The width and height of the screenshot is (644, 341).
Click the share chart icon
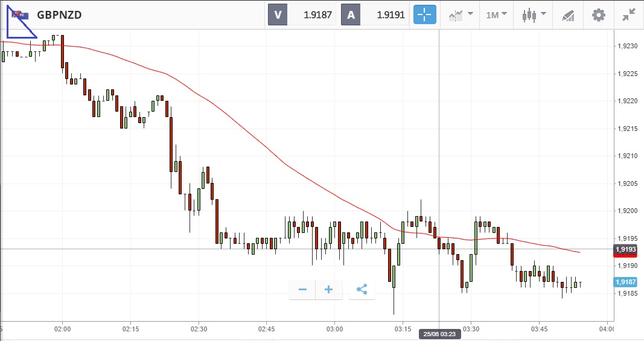362,290
